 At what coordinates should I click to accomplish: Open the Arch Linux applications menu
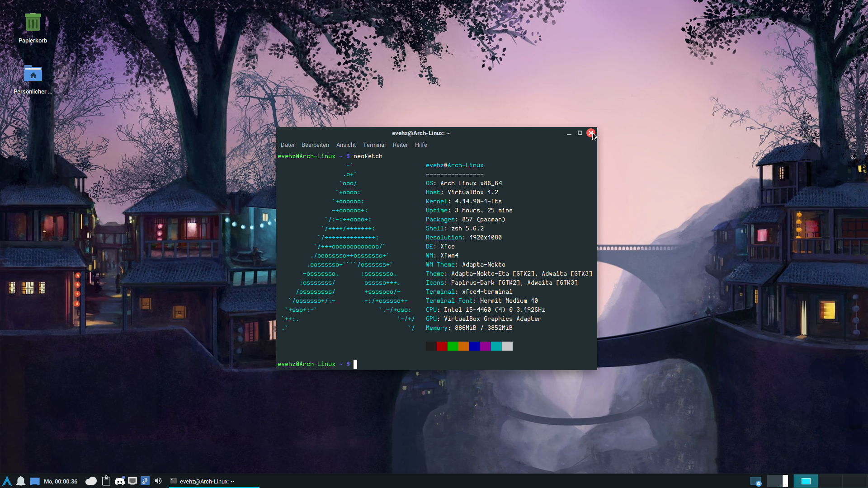7,481
